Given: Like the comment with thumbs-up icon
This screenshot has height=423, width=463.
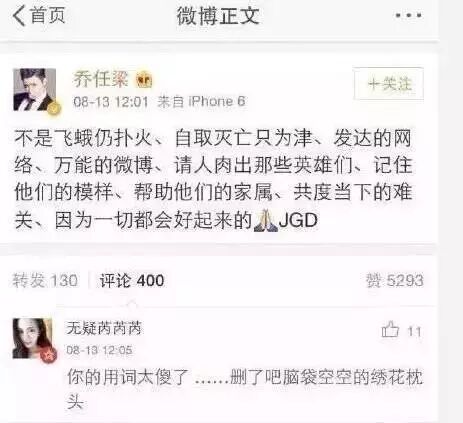Looking at the screenshot, I should tap(390, 330).
